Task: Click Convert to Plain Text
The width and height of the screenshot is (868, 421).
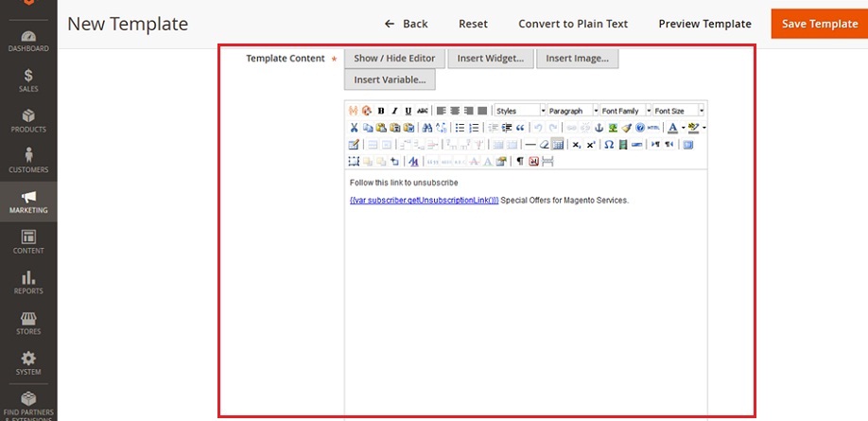Action: [x=573, y=24]
